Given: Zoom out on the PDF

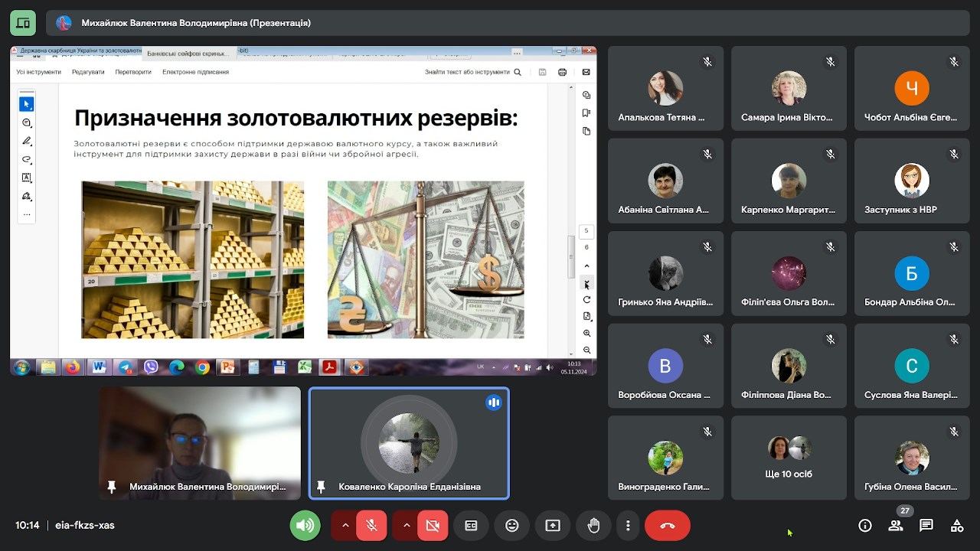Looking at the screenshot, I should 586,350.
